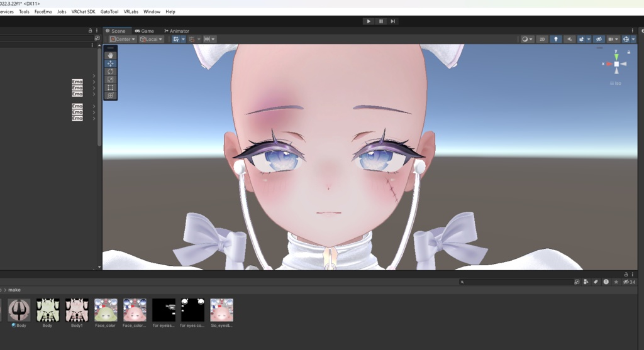644x350 pixels.
Task: Click Search by Label tag icon
Action: click(596, 282)
